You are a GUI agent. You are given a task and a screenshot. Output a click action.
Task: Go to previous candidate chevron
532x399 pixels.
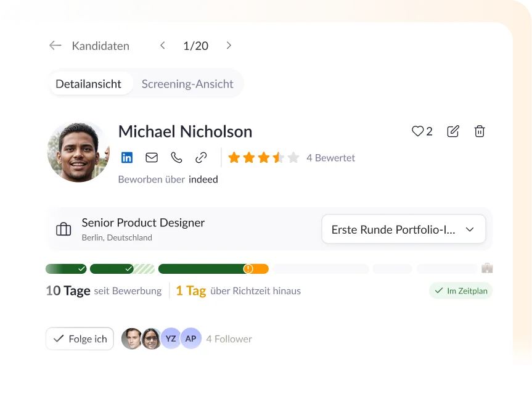(x=163, y=46)
